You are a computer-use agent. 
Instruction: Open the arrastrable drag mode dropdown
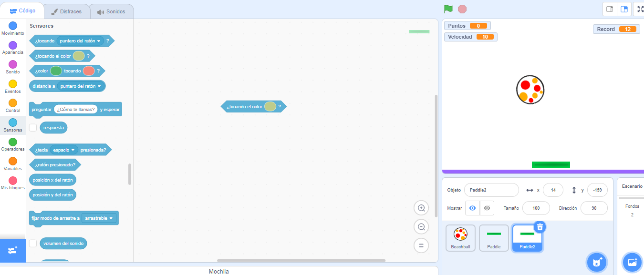pos(99,218)
